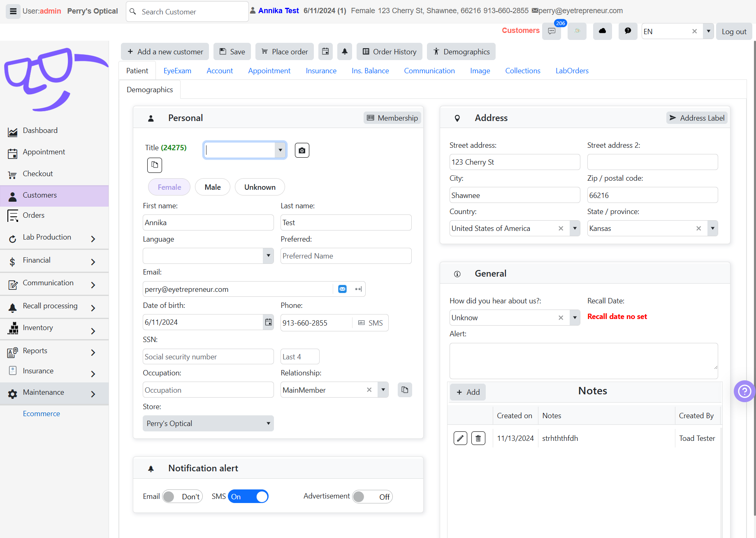756x538 pixels.
Task: Click the light green icon in top bar
Action: pos(577,31)
